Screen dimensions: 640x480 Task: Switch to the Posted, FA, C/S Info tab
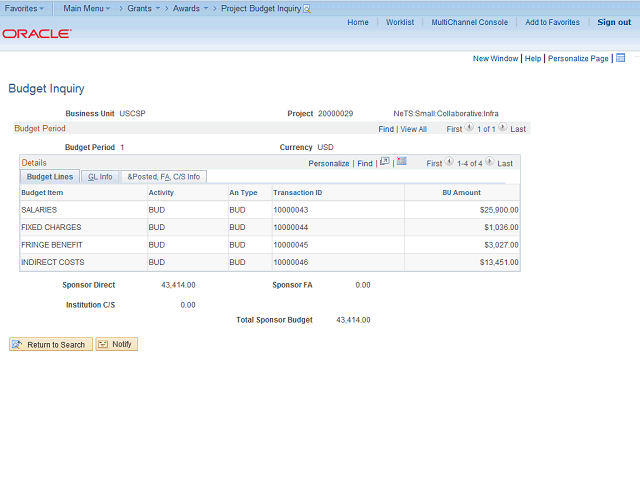coord(163,177)
